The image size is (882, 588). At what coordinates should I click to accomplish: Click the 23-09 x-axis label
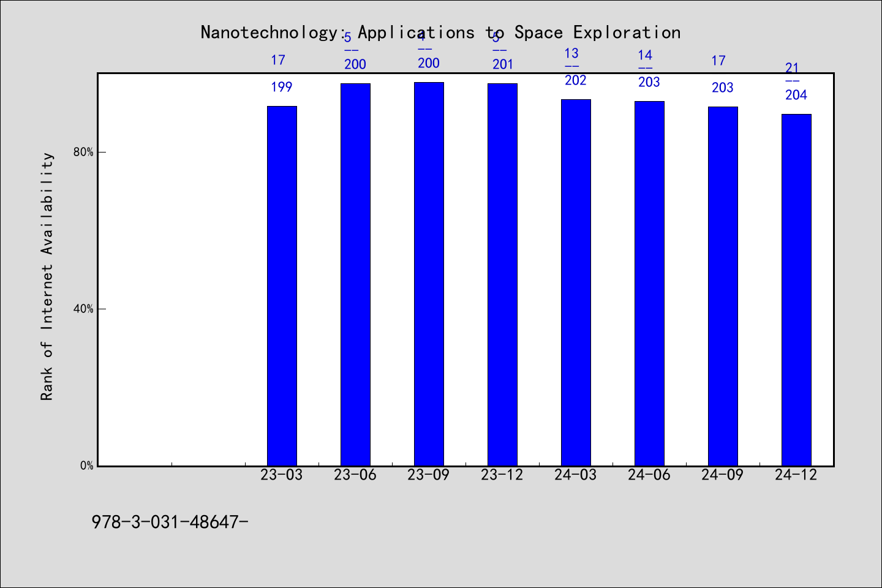[429, 475]
